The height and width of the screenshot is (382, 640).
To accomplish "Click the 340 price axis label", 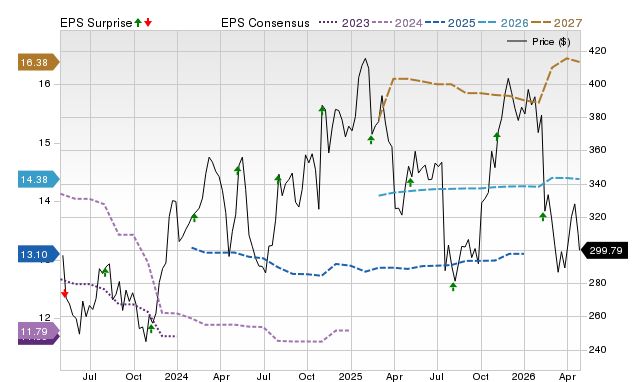I will (x=597, y=184).
